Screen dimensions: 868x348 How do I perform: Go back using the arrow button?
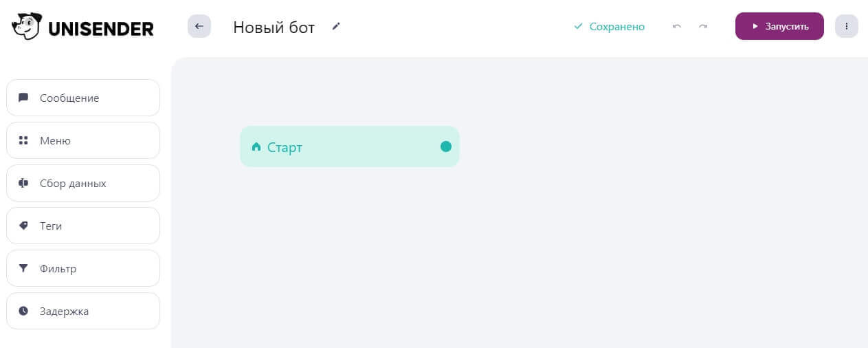[199, 26]
